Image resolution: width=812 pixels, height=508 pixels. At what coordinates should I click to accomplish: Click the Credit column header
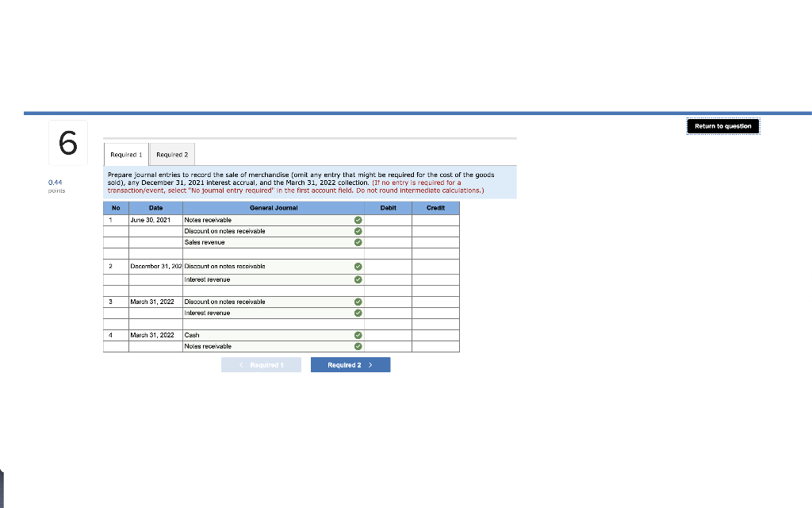435,208
